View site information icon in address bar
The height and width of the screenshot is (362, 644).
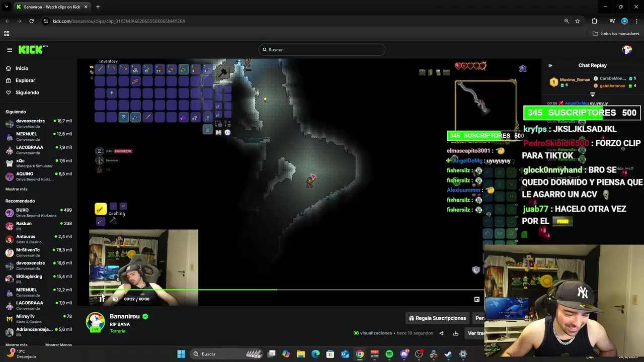[x=46, y=21]
